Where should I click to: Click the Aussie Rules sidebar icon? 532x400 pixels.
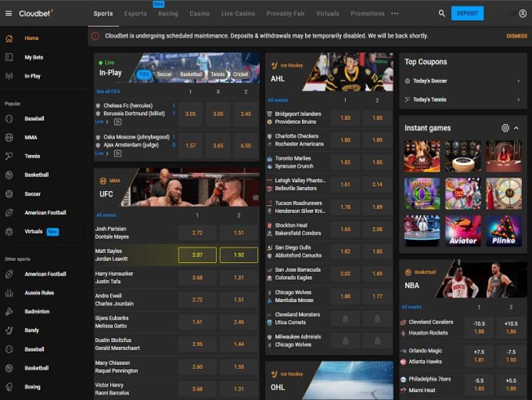(9, 293)
